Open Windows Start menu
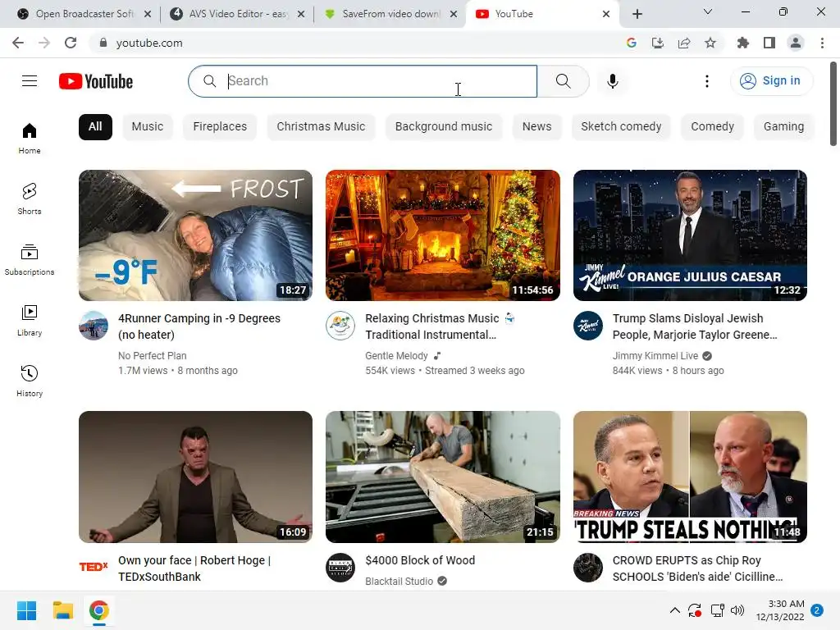The height and width of the screenshot is (630, 840). point(27,610)
